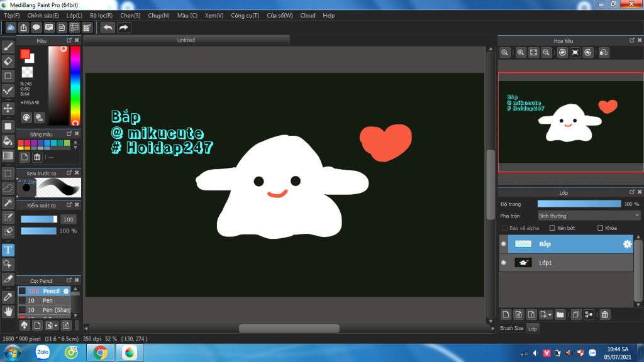The image size is (644, 362).
Task: Choose the Gradient tool
Action: (8, 156)
